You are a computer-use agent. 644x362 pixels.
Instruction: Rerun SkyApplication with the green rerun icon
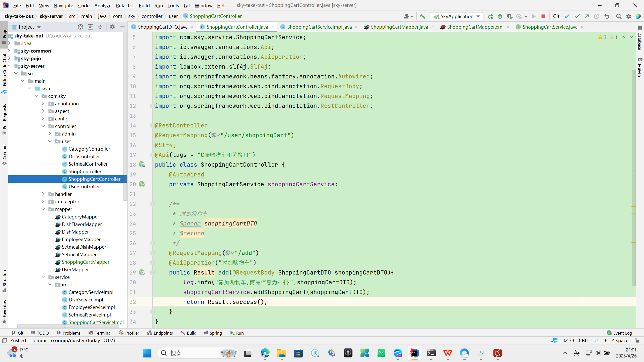click(x=490, y=16)
